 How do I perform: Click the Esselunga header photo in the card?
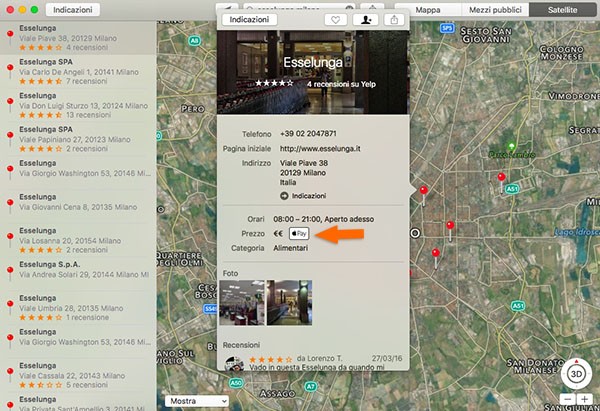313,72
